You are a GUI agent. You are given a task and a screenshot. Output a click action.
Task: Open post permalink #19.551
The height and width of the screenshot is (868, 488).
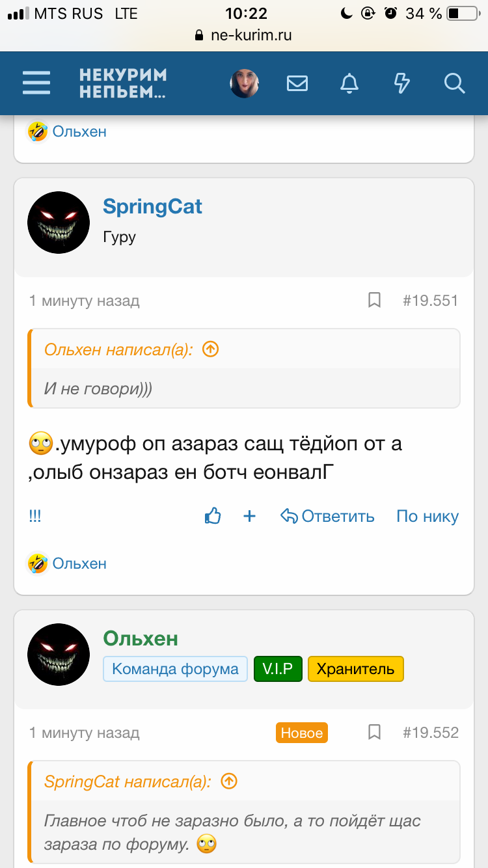click(430, 301)
